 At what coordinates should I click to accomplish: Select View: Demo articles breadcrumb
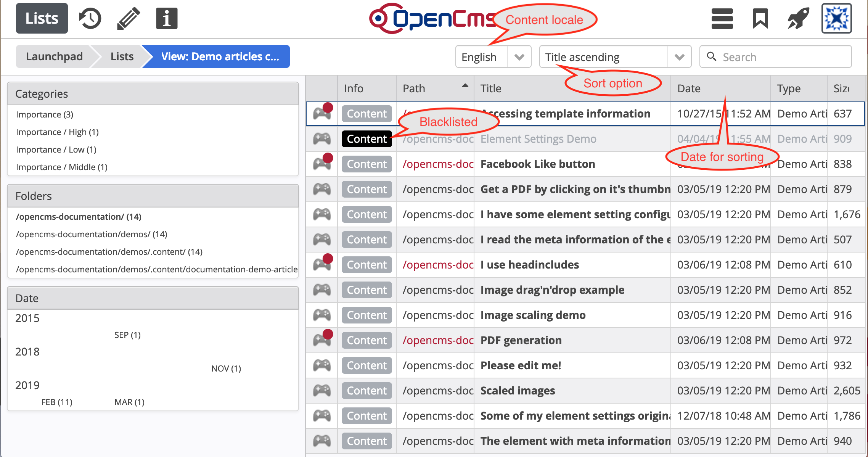[220, 56]
